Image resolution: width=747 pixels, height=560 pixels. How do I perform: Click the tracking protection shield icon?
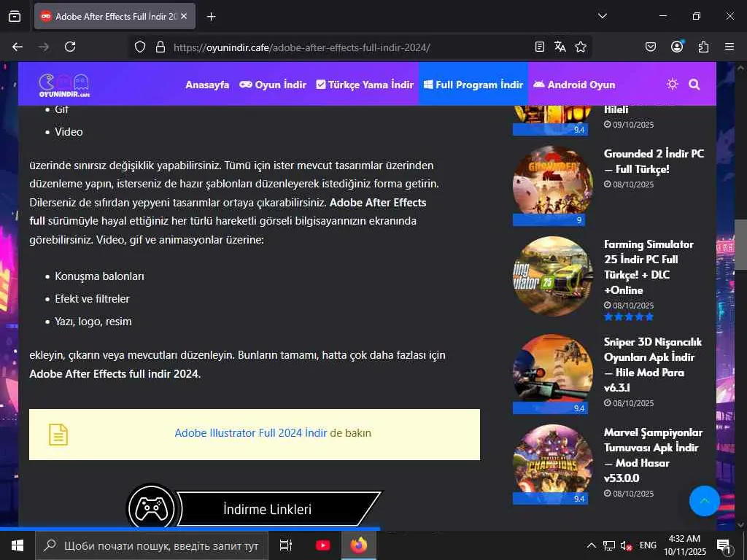(x=139, y=47)
